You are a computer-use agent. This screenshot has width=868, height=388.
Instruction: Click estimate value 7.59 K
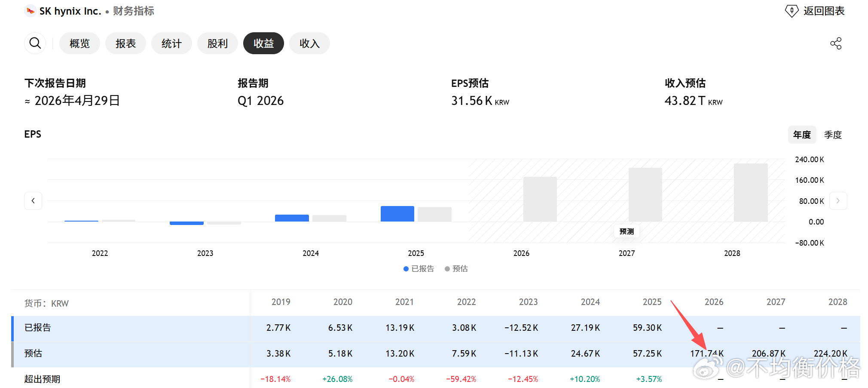pyautogui.click(x=464, y=354)
